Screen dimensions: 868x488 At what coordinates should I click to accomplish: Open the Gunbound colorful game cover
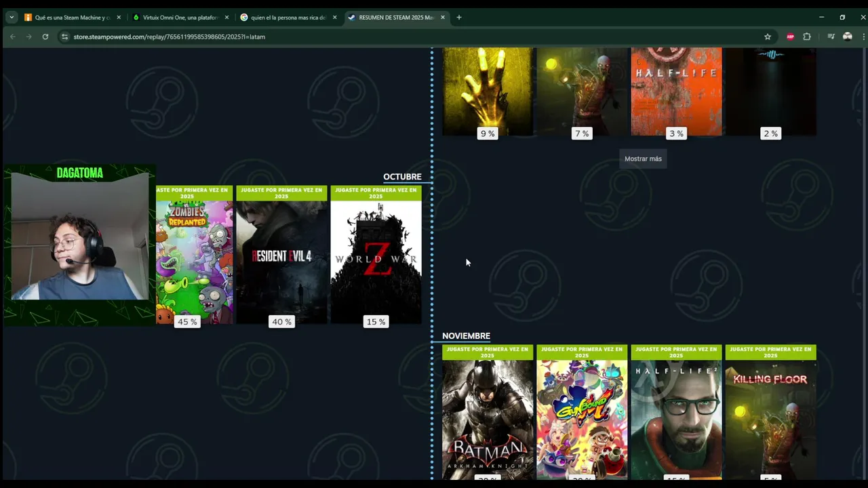tap(582, 420)
